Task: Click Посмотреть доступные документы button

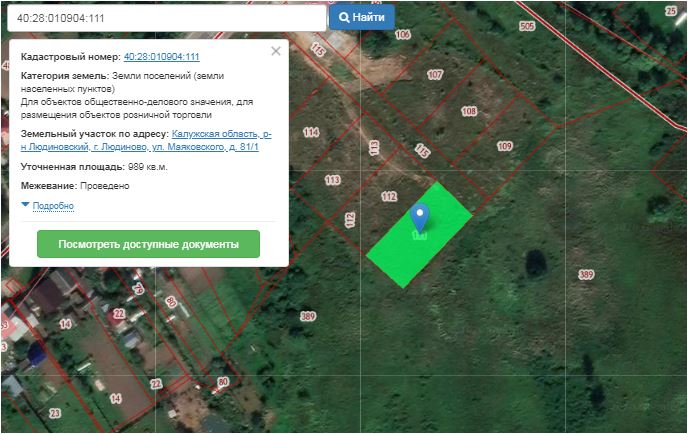Action: coord(148,244)
